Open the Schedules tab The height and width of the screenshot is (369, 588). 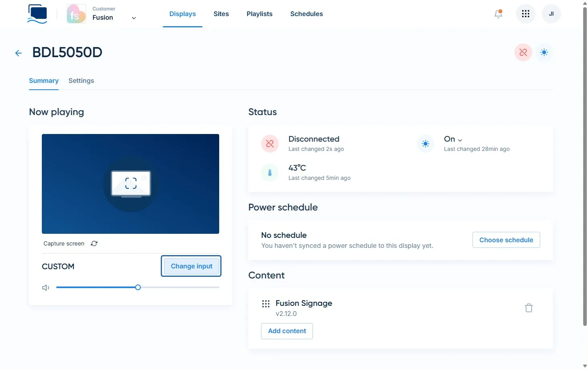(x=306, y=14)
